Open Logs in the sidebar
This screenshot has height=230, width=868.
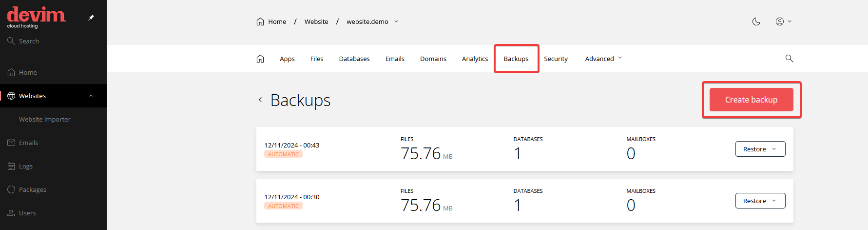click(x=26, y=166)
